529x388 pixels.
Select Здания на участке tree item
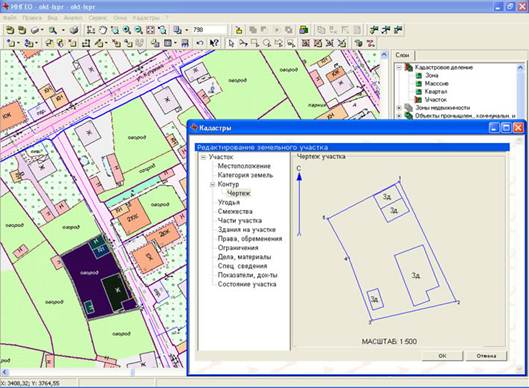[247, 230]
